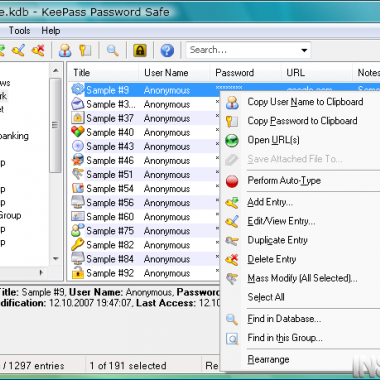This screenshot has height=380, width=380.
Task: Select Delete Entry in context menu
Action: click(x=272, y=259)
